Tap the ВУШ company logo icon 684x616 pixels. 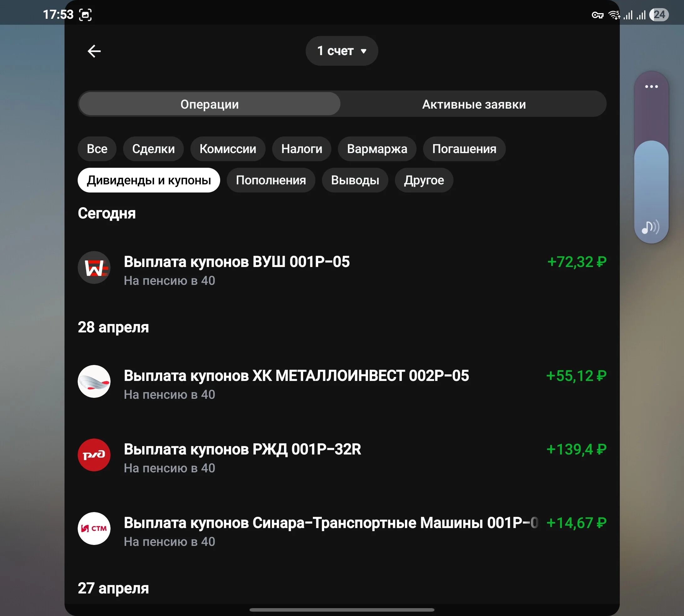(x=94, y=267)
